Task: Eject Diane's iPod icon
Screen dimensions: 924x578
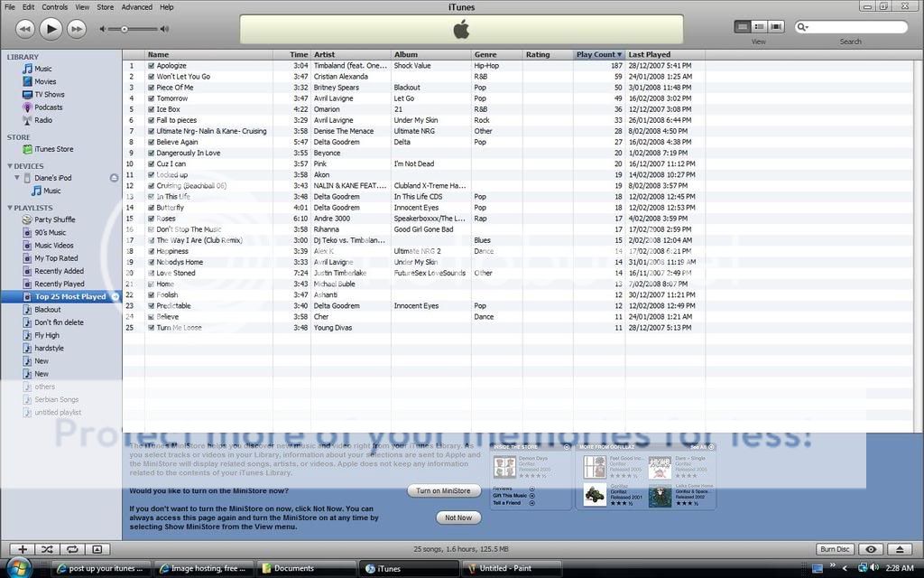Action: pos(114,178)
